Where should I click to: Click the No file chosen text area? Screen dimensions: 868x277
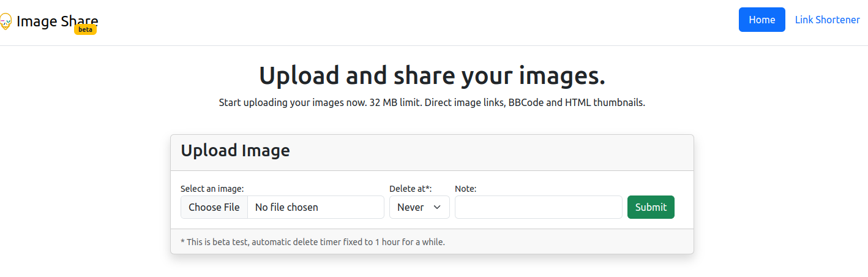[316, 207]
